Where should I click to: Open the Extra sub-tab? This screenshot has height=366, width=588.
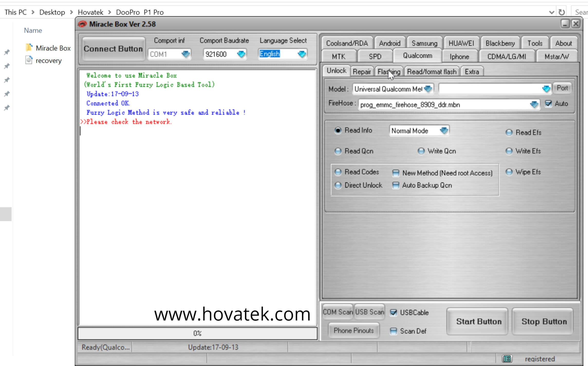(x=472, y=72)
